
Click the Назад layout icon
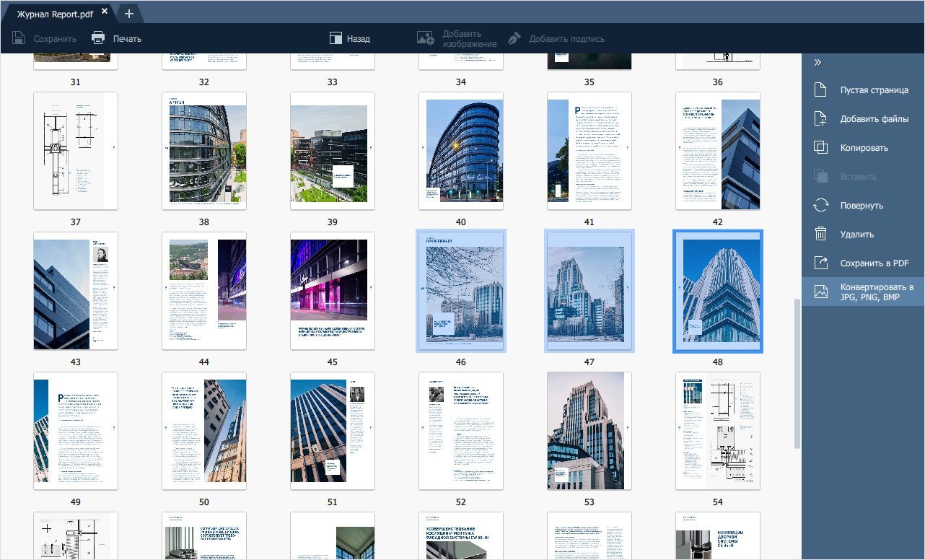(336, 38)
